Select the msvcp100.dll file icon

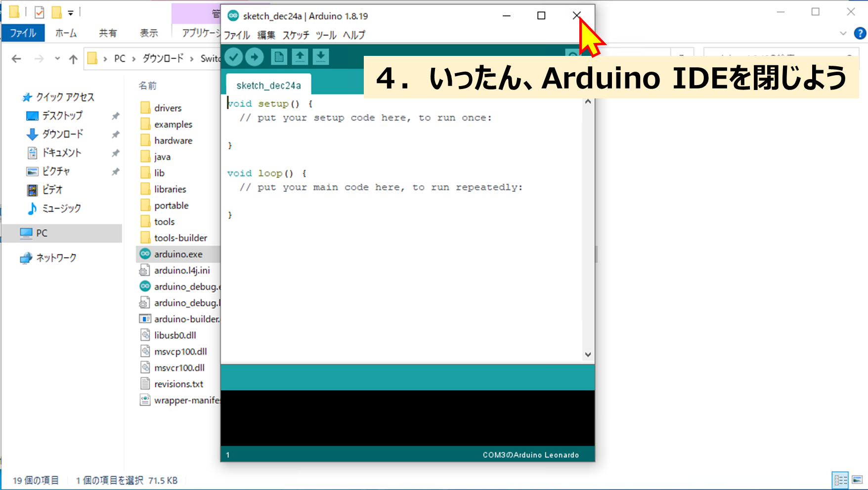click(x=145, y=352)
